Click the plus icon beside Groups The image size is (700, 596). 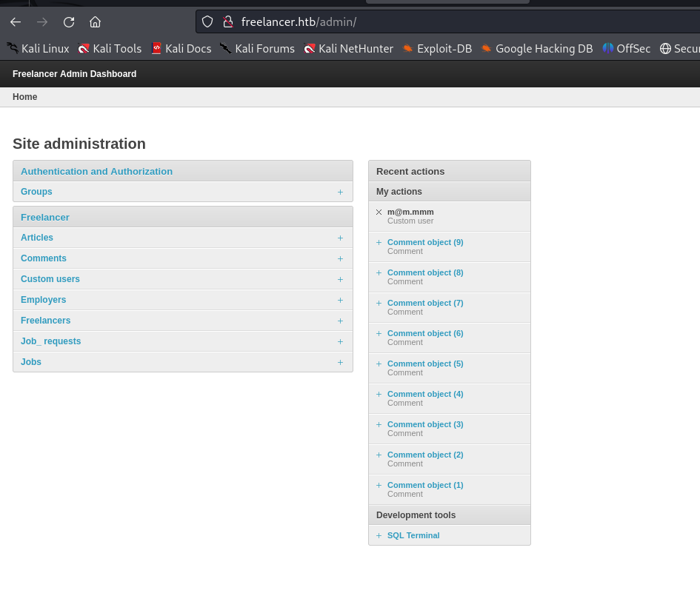click(340, 192)
